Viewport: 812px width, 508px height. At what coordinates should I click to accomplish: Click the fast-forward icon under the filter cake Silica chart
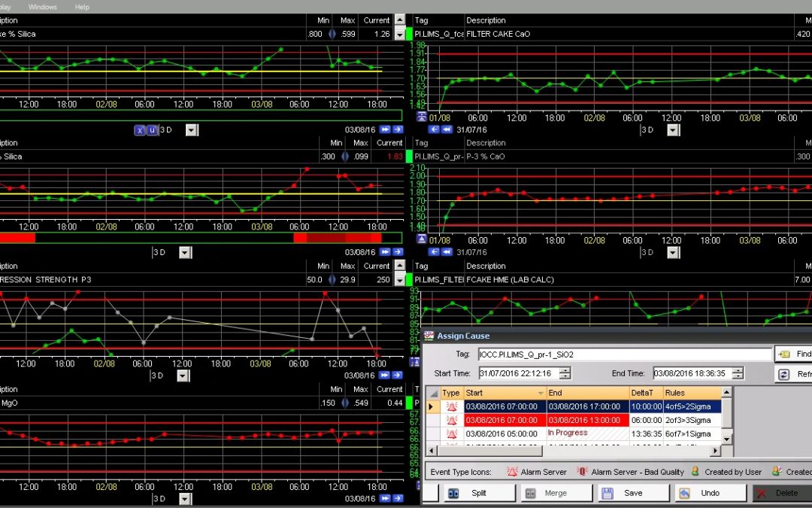point(385,129)
